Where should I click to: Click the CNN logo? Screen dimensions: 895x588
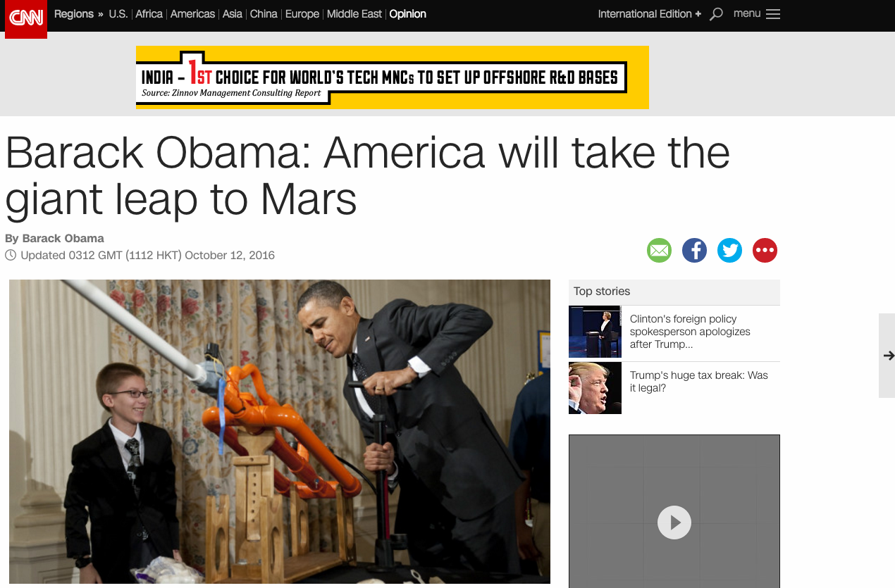(x=26, y=18)
